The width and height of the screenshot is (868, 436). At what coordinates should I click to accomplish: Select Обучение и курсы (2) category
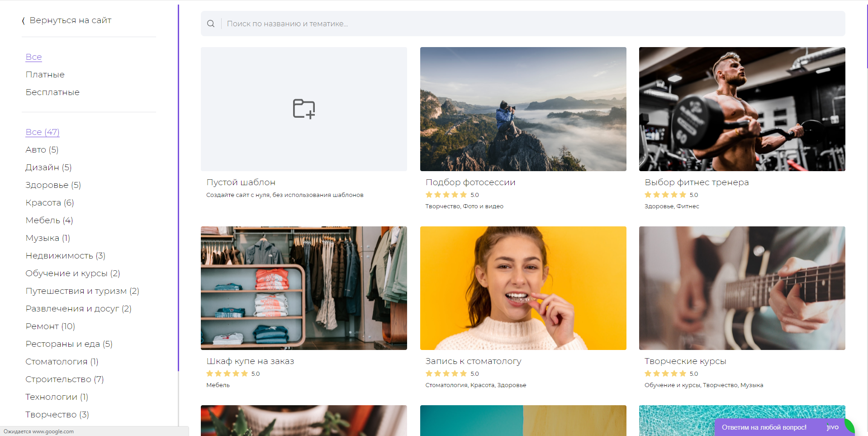click(x=73, y=273)
